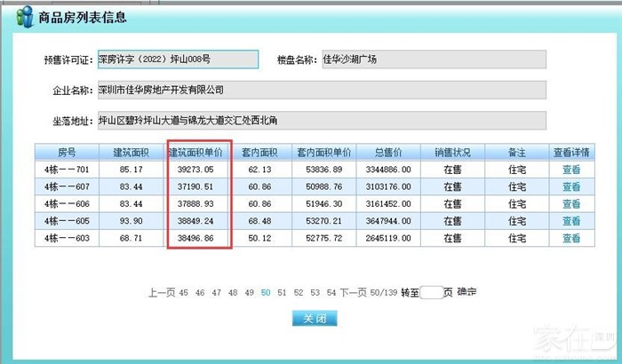Jump to page 45 in pagination
Image resolution: width=622 pixels, height=364 pixels.
pyautogui.click(x=184, y=292)
